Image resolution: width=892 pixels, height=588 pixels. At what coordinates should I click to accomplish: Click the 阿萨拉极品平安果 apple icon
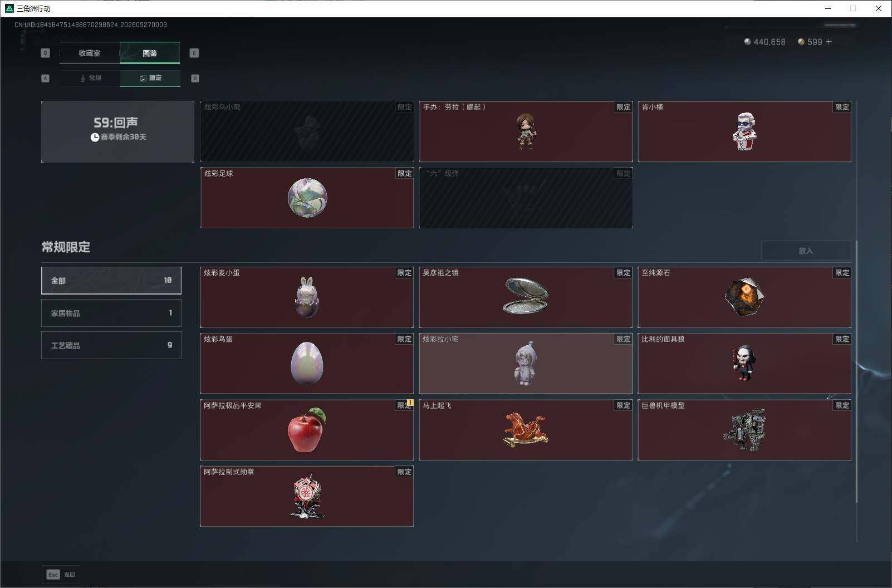click(307, 430)
